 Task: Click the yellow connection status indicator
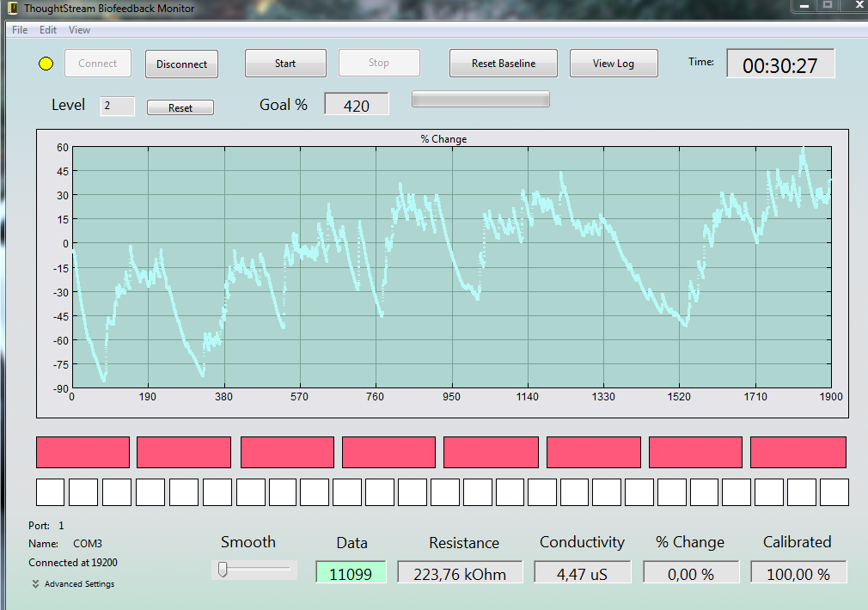46,64
